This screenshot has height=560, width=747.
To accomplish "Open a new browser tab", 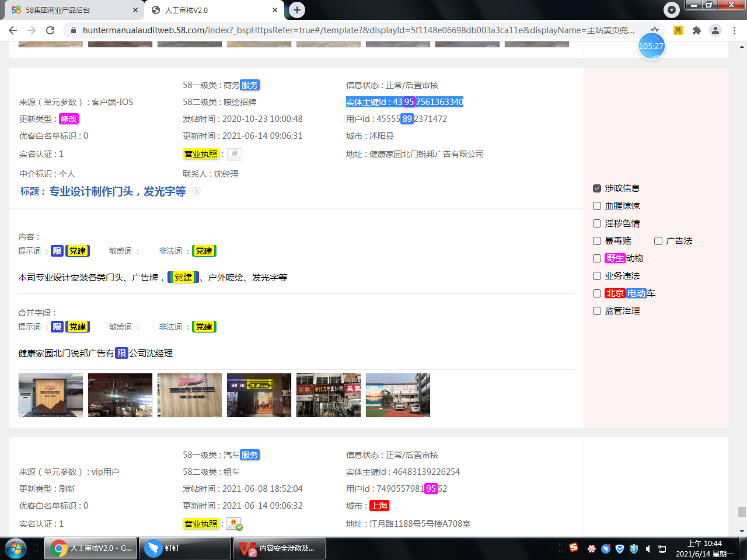I will click(297, 9).
